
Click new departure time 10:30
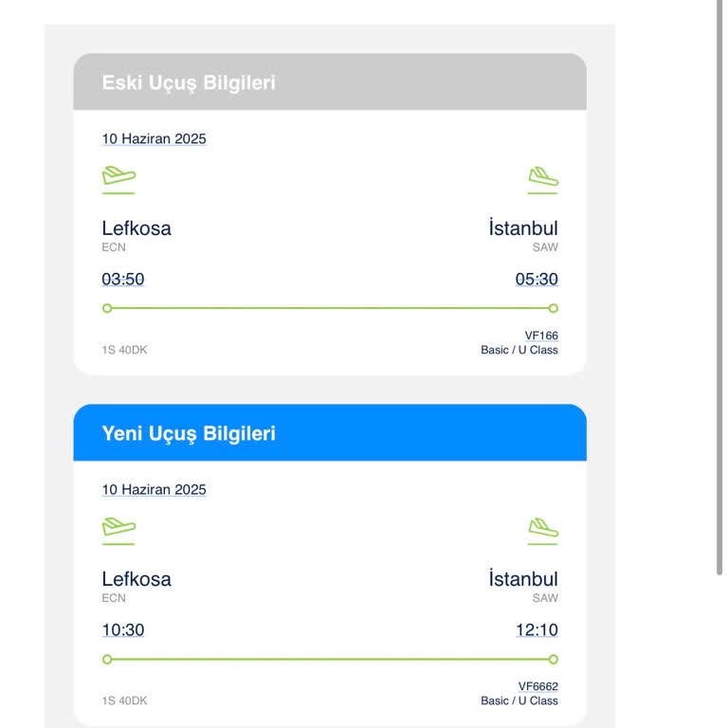coord(123,630)
